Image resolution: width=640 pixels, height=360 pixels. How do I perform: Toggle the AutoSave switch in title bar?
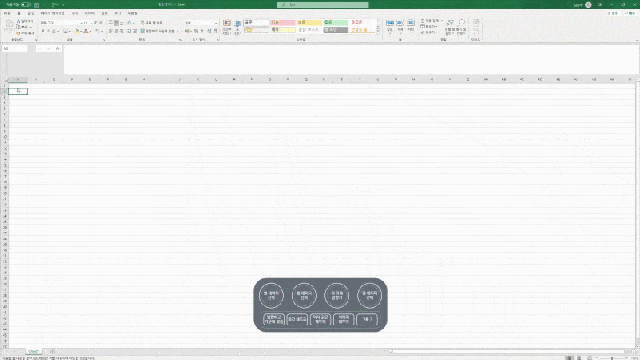(x=26, y=4)
